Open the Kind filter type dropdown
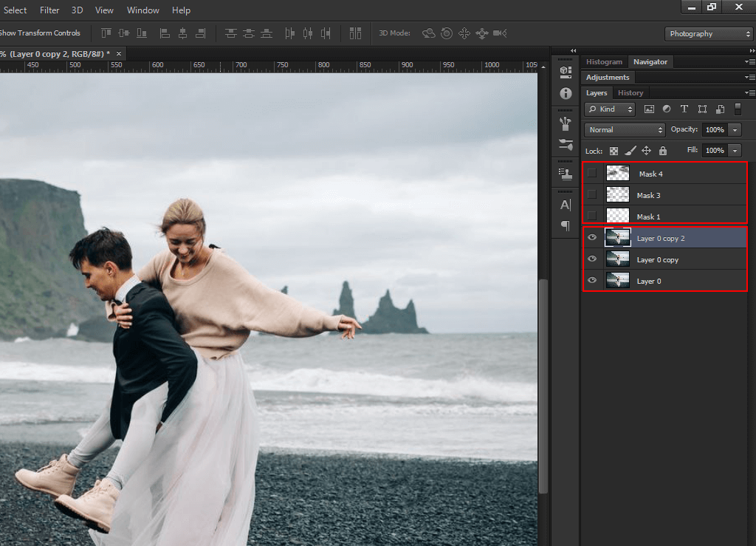The width and height of the screenshot is (756, 546). coord(610,109)
